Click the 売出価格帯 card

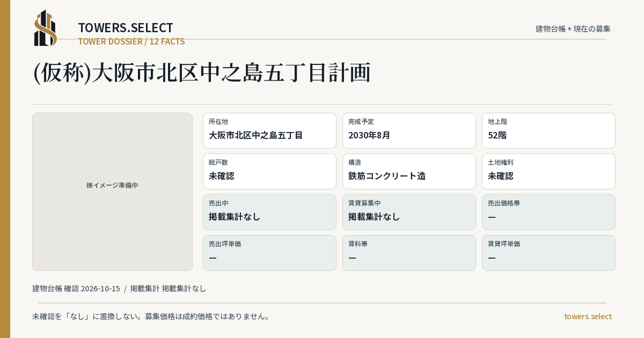tap(548, 212)
